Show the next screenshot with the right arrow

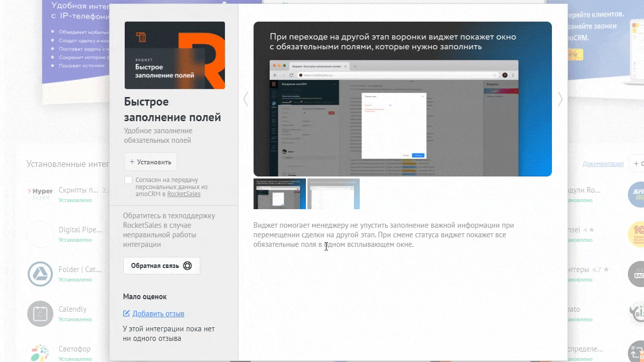(560, 100)
